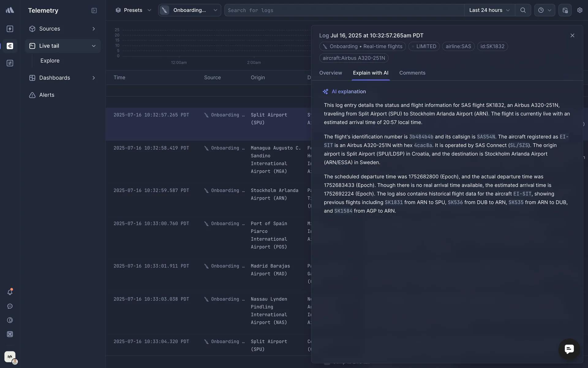Click the live tail calendar icon
Viewport: 588px width, 368px height.
click(x=565, y=10)
